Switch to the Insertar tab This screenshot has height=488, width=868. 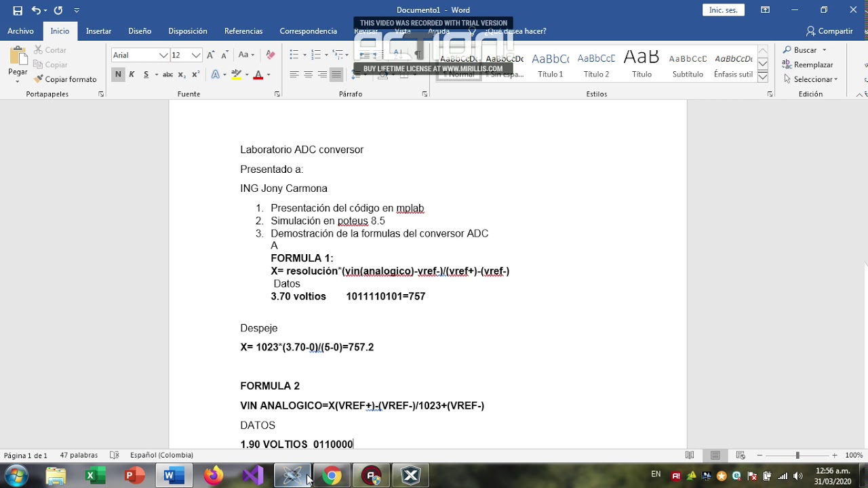(99, 31)
